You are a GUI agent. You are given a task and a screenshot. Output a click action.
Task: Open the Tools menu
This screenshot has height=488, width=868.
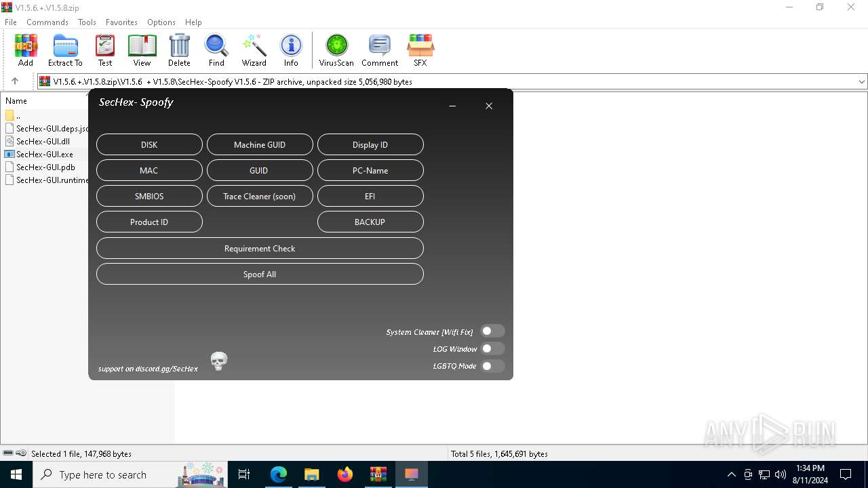[87, 22]
